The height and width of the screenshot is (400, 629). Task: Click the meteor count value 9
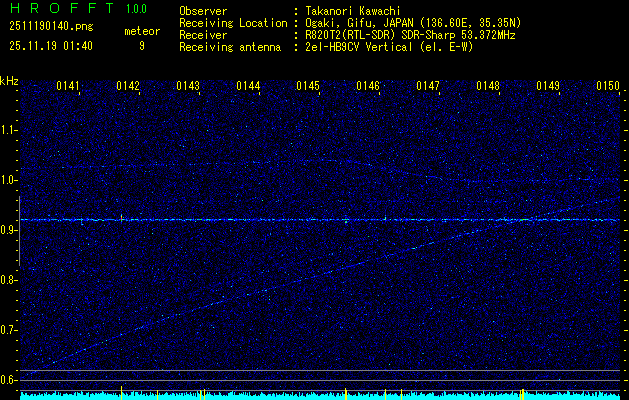pos(142,45)
